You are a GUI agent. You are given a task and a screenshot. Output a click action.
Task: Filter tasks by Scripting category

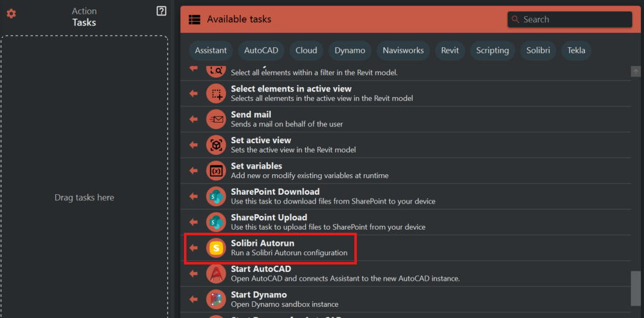point(492,50)
